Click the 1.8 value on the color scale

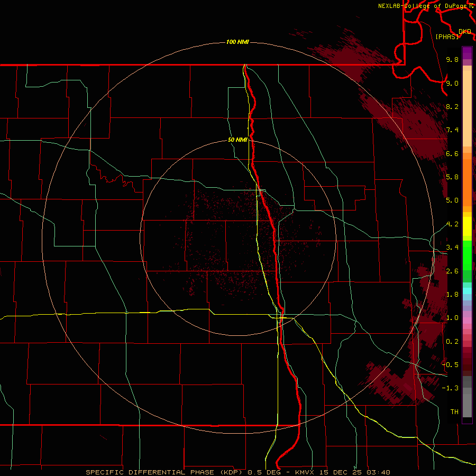pos(452,295)
